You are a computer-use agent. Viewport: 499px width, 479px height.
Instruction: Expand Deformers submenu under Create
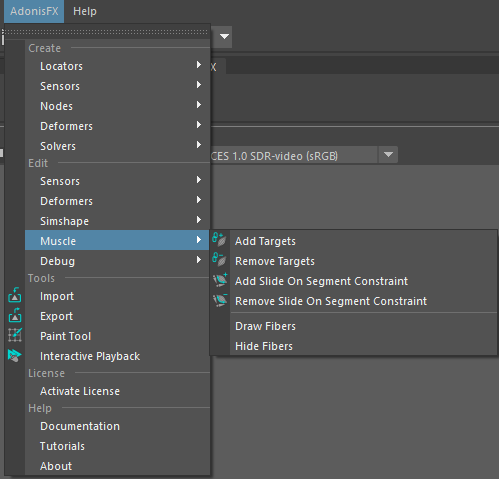[x=117, y=126]
